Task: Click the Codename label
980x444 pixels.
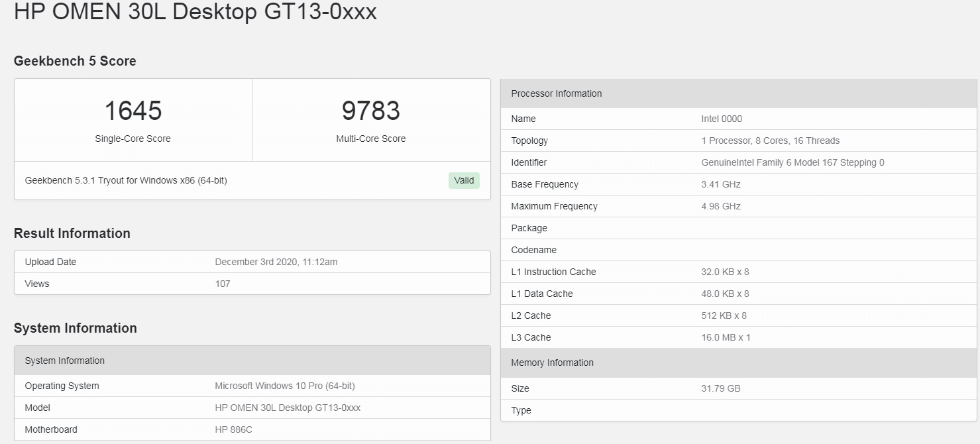Action: click(534, 250)
